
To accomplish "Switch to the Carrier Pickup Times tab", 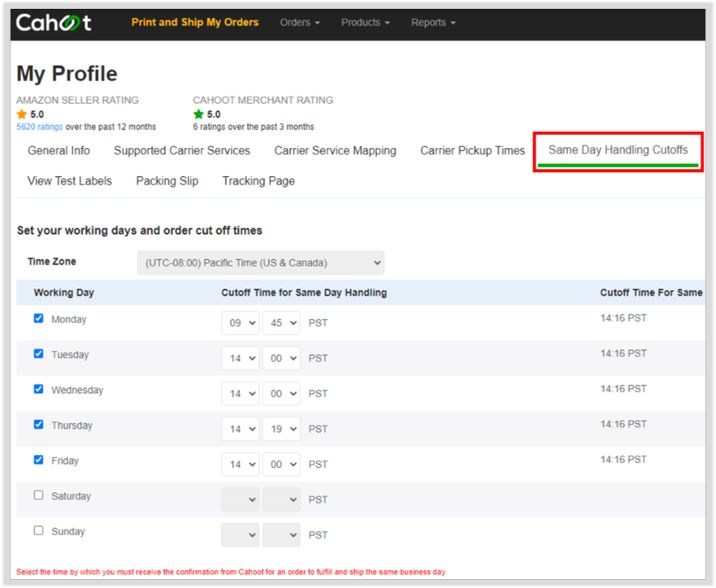I will coord(473,150).
